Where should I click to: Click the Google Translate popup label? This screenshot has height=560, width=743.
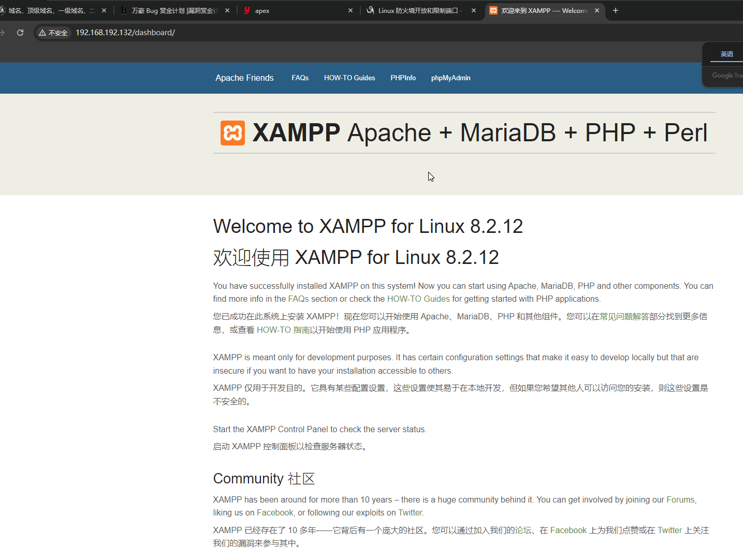coord(727,76)
